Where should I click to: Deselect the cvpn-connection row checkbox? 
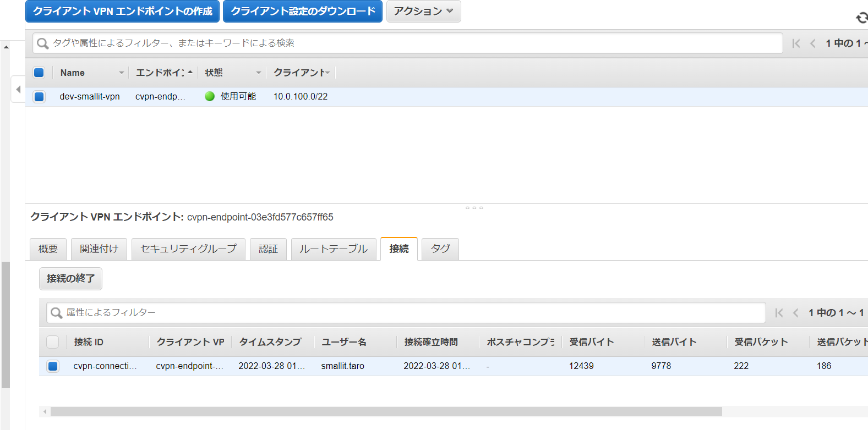pos(53,366)
